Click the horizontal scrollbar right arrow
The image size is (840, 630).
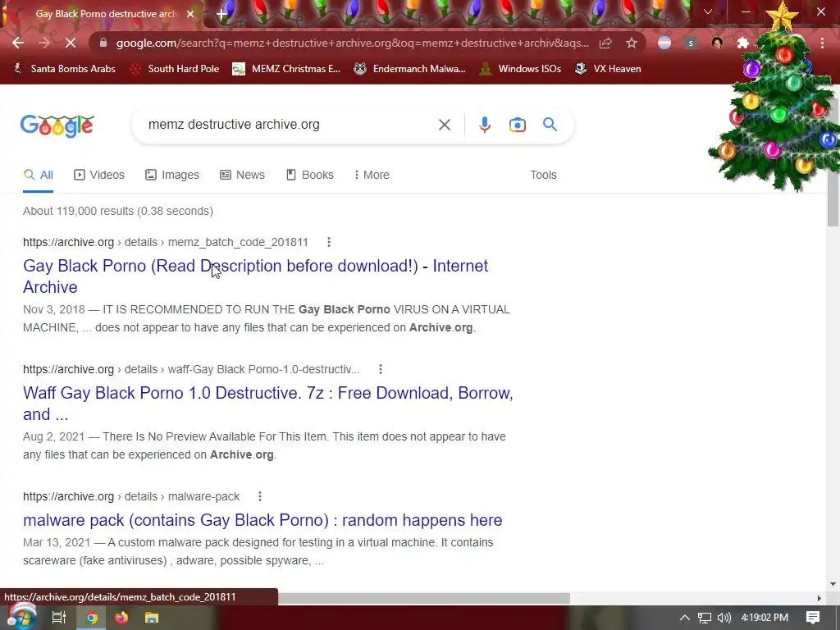tap(819, 598)
